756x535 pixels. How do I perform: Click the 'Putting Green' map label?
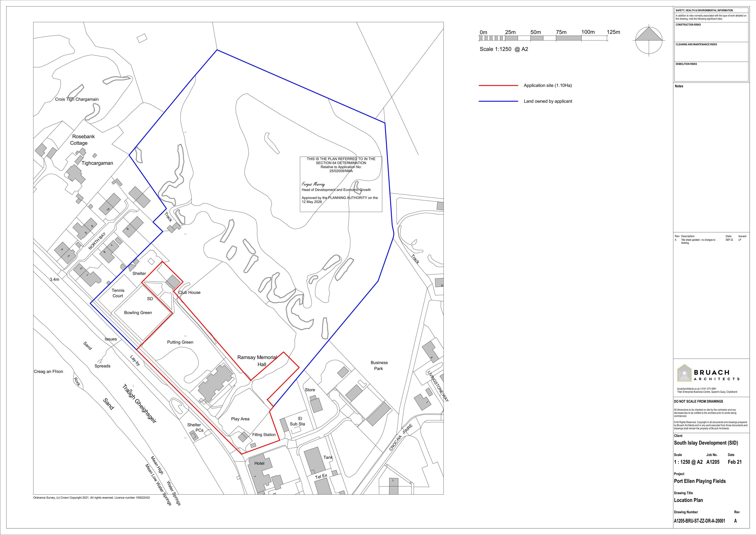tap(180, 342)
